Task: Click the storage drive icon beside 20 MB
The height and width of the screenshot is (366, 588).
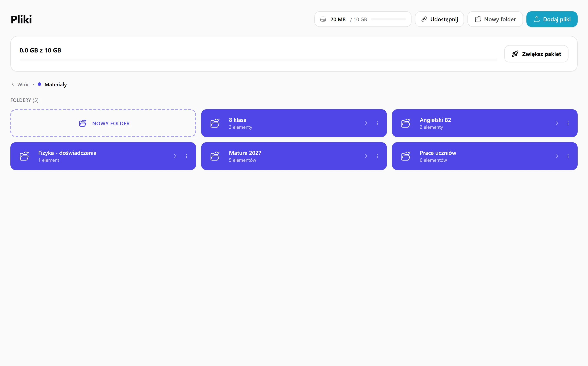Action: 323,19
